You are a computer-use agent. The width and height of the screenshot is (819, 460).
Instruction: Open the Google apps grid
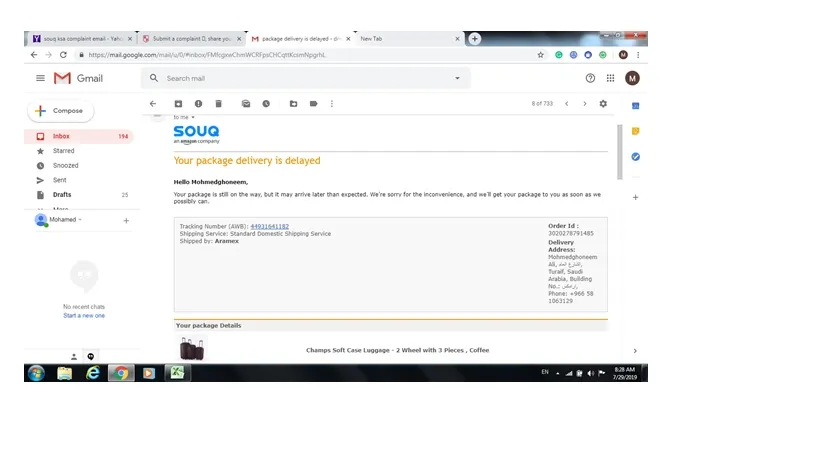(610, 78)
